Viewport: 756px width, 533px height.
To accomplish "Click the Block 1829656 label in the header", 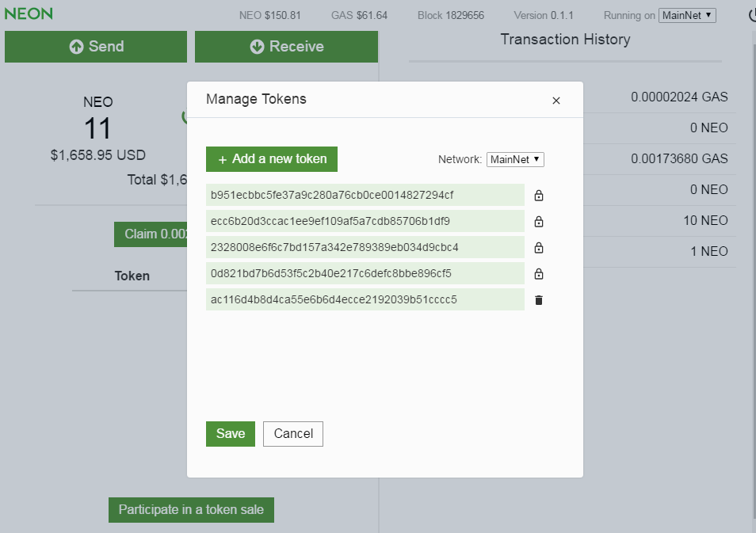I will tap(450, 14).
